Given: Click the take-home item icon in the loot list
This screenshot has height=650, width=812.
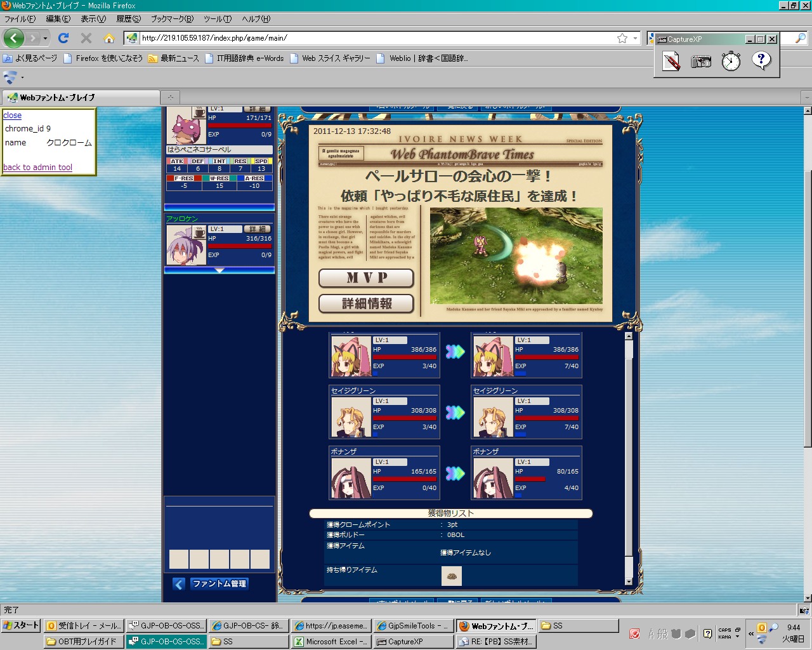Looking at the screenshot, I should [451, 576].
